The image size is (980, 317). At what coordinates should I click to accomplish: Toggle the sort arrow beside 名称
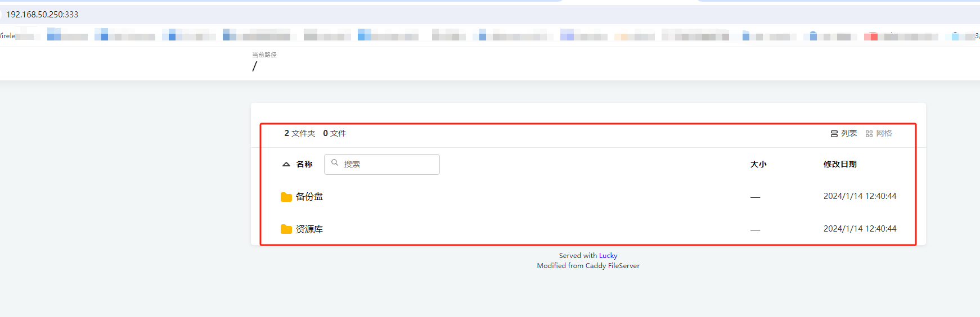(286, 164)
